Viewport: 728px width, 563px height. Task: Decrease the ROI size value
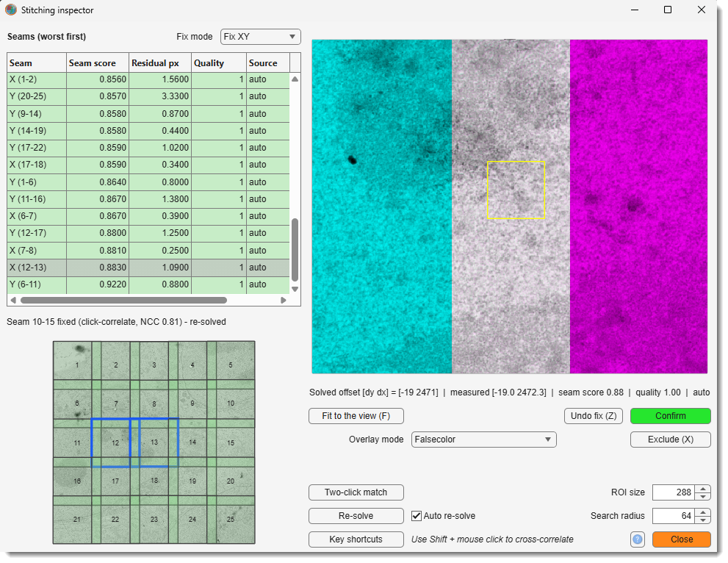pyautogui.click(x=703, y=496)
